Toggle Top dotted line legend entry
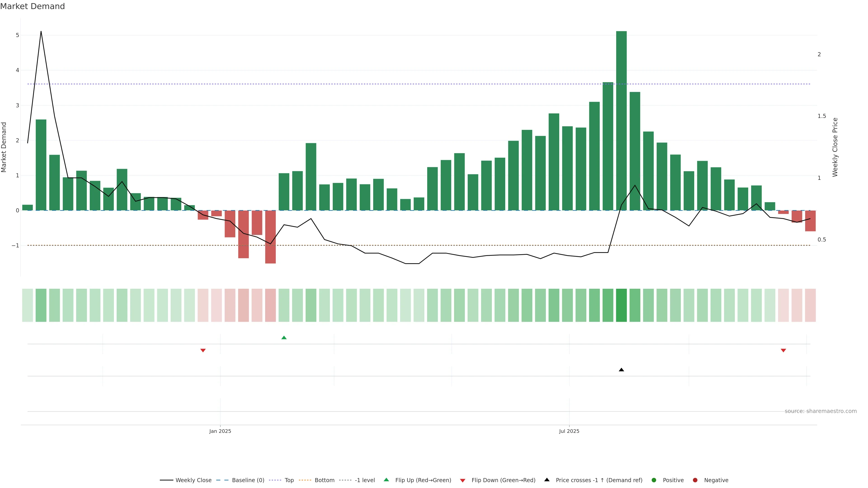The height and width of the screenshot is (488, 868). [x=289, y=480]
